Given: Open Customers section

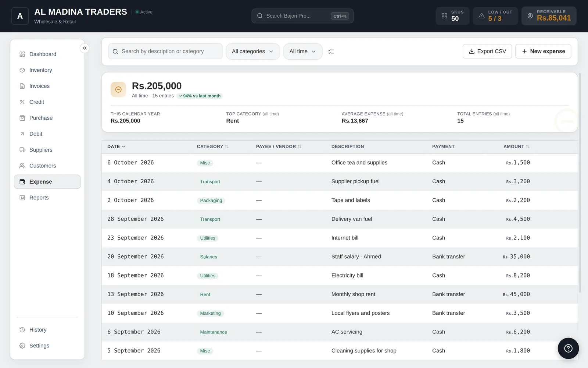Looking at the screenshot, I should (x=47, y=166).
